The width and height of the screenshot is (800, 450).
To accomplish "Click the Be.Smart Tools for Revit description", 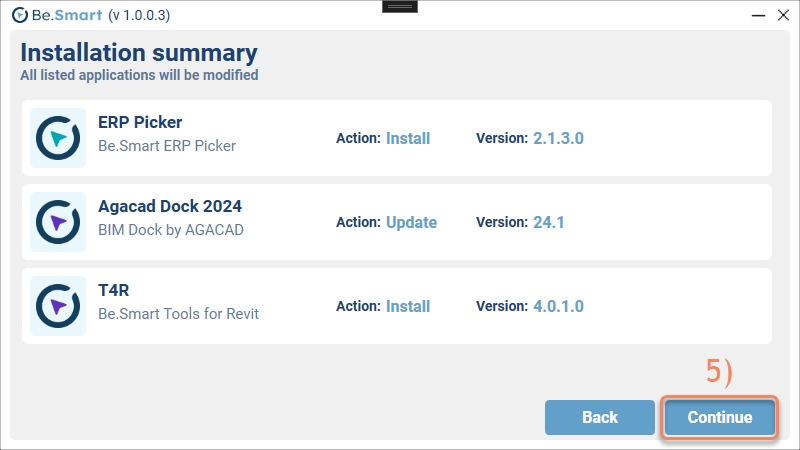I will click(178, 314).
